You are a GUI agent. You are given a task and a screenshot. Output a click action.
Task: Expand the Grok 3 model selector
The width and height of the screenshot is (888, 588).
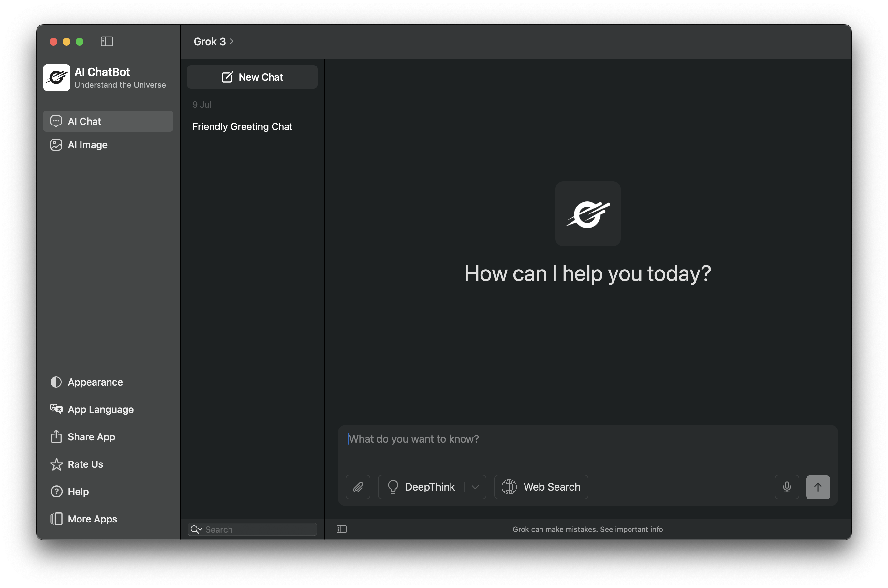click(214, 42)
